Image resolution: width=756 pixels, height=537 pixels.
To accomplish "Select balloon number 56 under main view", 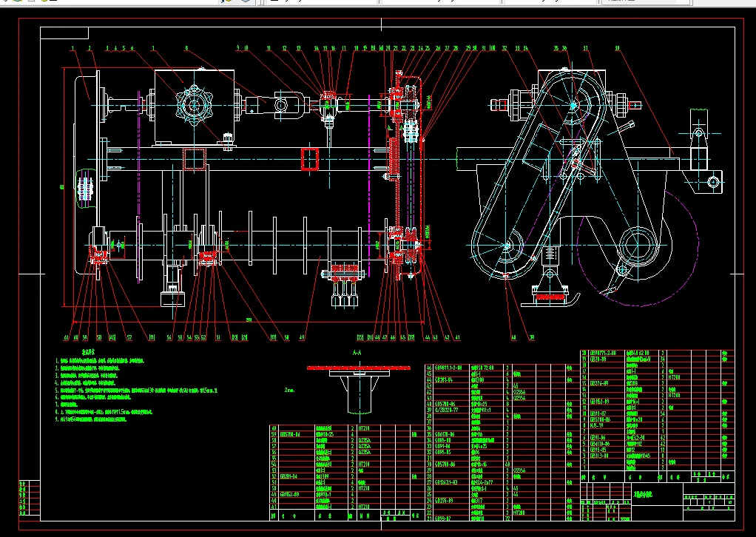I will (x=169, y=337).
